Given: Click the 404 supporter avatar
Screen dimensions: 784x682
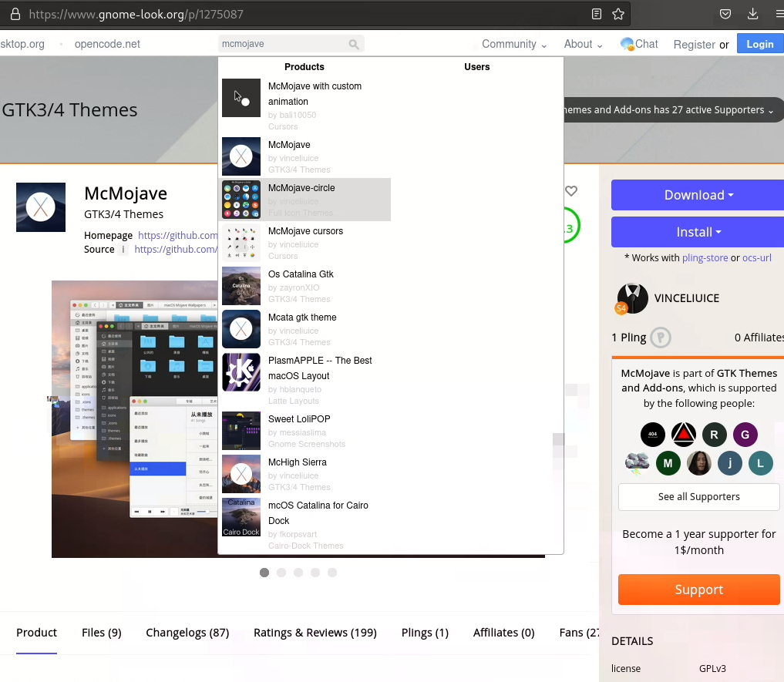Looking at the screenshot, I should click(652, 435).
